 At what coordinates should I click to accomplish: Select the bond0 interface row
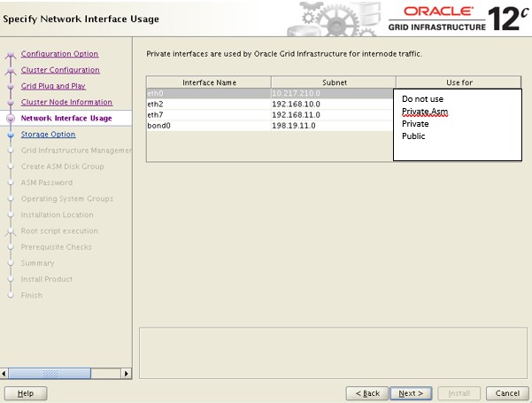point(208,126)
